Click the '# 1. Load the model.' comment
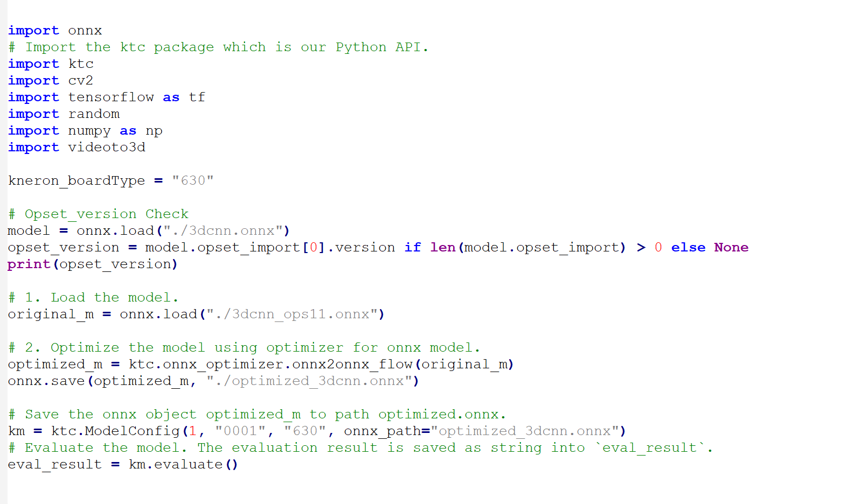This screenshot has height=504, width=847. pyautogui.click(x=93, y=298)
